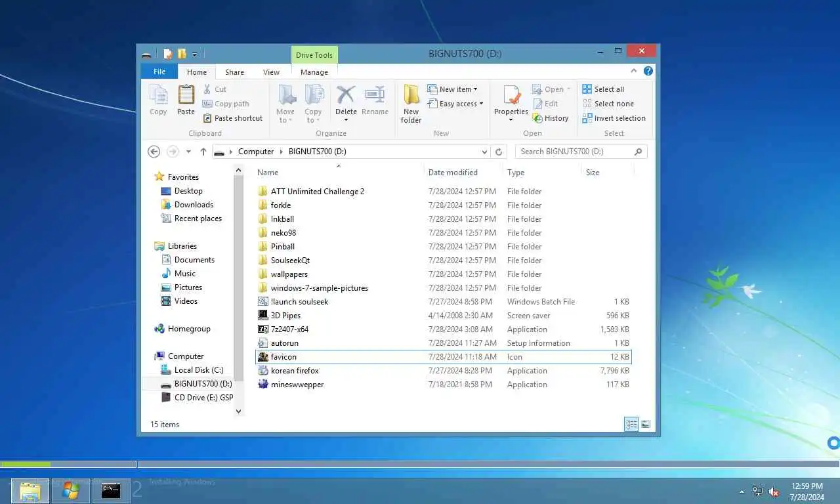840x504 pixels.
Task: Click the Forward navigation arrow
Action: (x=173, y=152)
